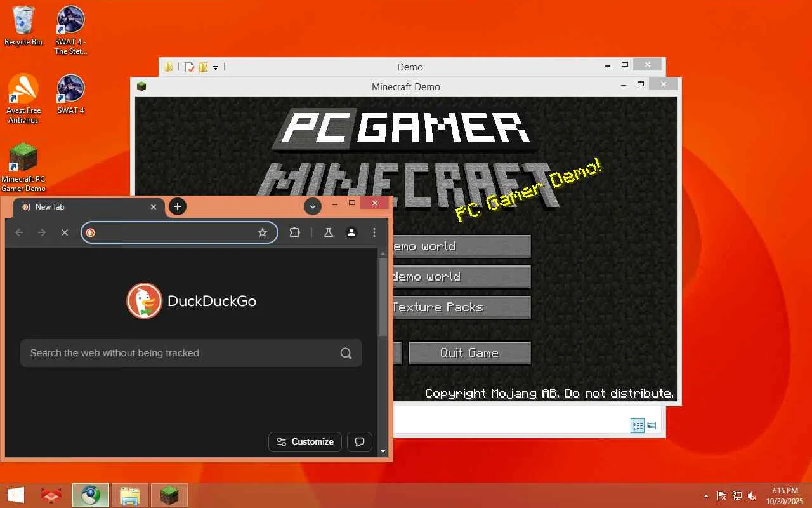The width and height of the screenshot is (812, 508).
Task: Expand the browser tab search dropdown
Action: coord(312,206)
